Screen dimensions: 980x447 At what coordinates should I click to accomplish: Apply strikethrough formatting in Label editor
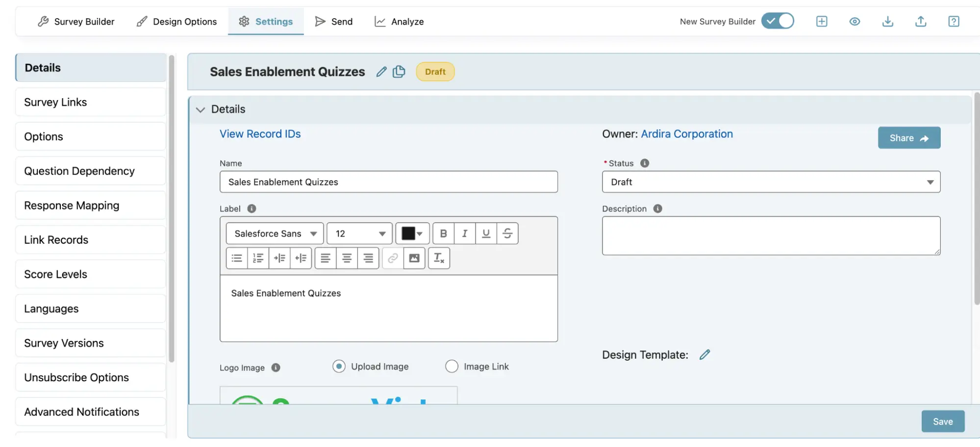(x=507, y=234)
